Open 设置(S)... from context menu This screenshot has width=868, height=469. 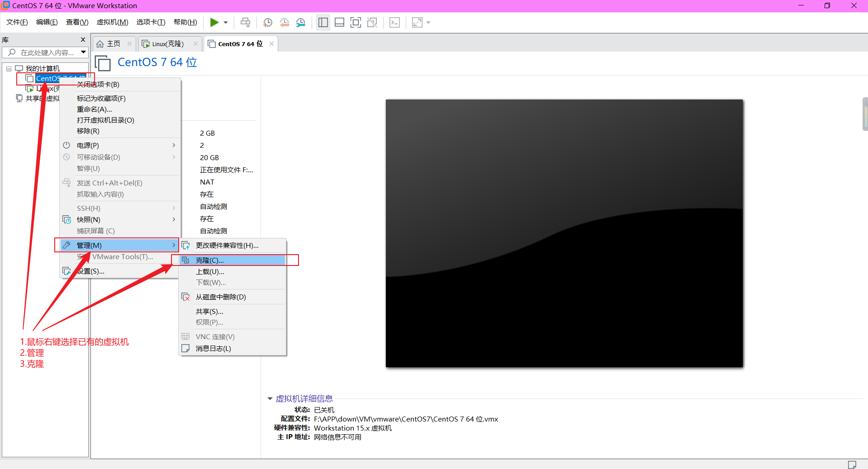tap(120, 271)
